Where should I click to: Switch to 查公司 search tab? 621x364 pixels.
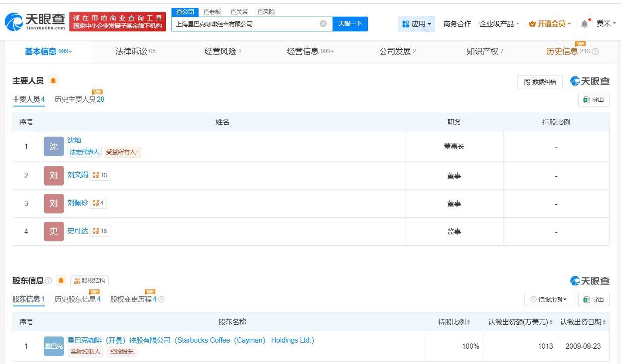coord(185,12)
